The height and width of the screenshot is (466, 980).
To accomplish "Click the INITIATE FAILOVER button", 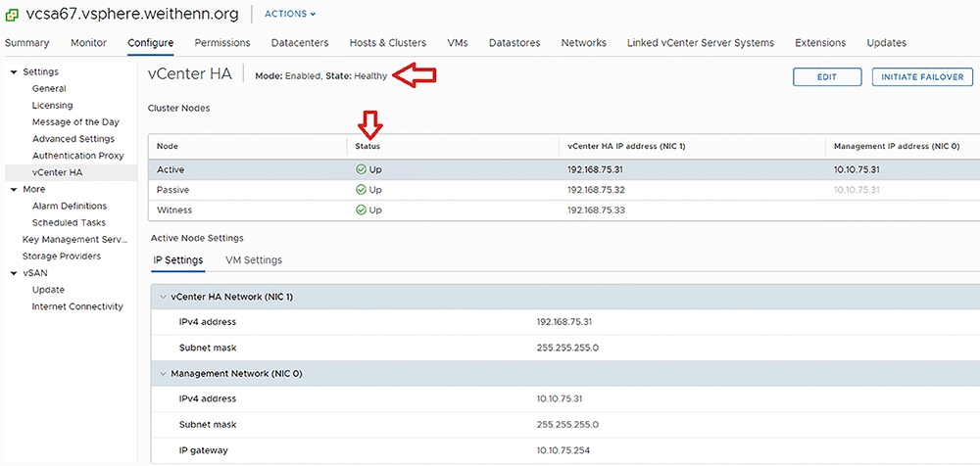I will 922,76.
